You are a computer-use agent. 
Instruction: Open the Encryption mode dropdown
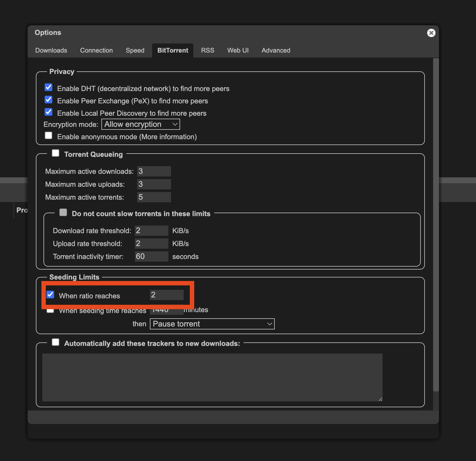[140, 124]
